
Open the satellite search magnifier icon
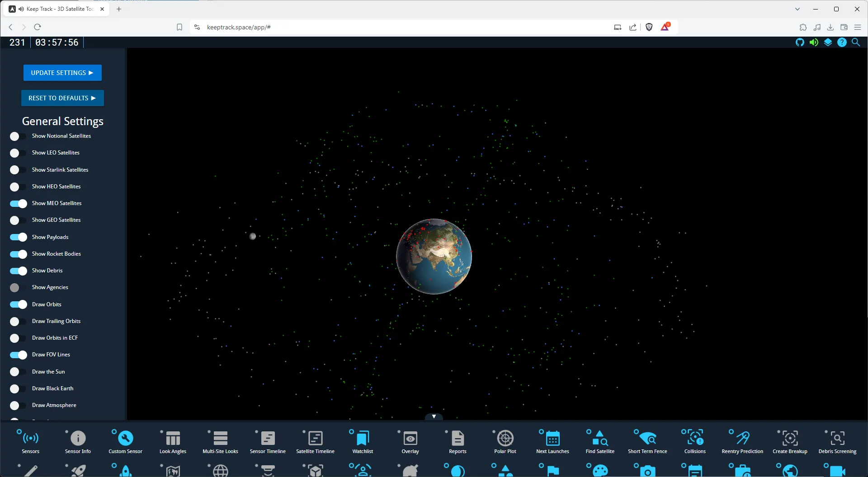[856, 42]
